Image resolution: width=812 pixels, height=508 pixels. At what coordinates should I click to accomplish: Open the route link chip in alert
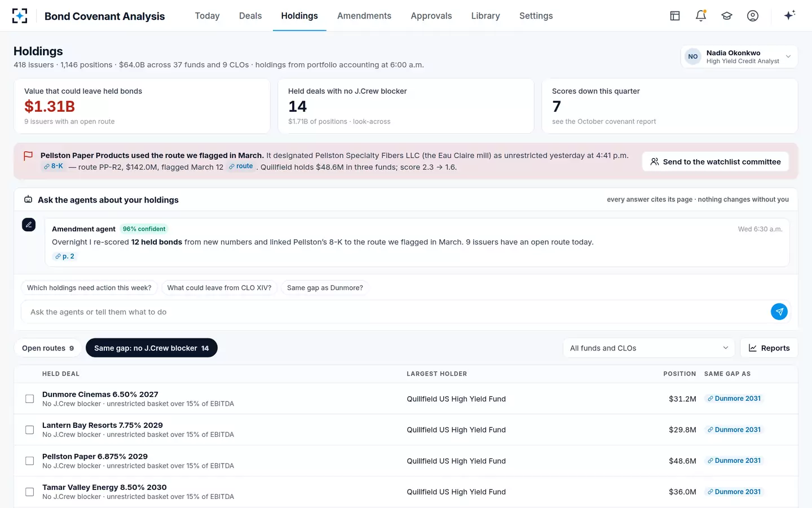pos(241,167)
